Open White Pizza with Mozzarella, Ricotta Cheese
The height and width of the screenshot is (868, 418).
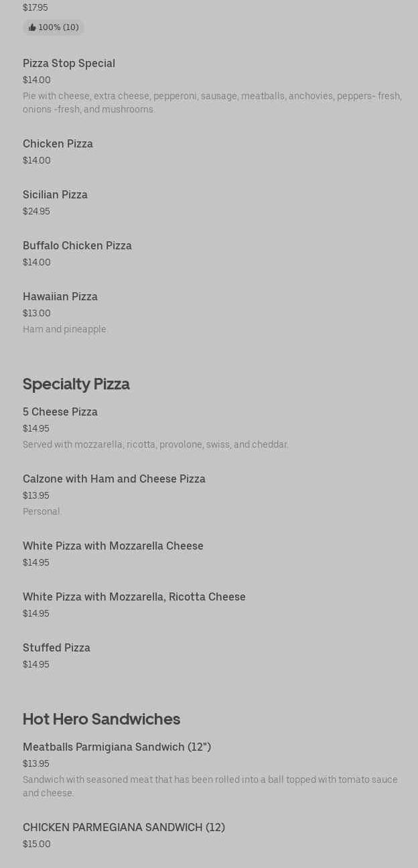point(135,597)
